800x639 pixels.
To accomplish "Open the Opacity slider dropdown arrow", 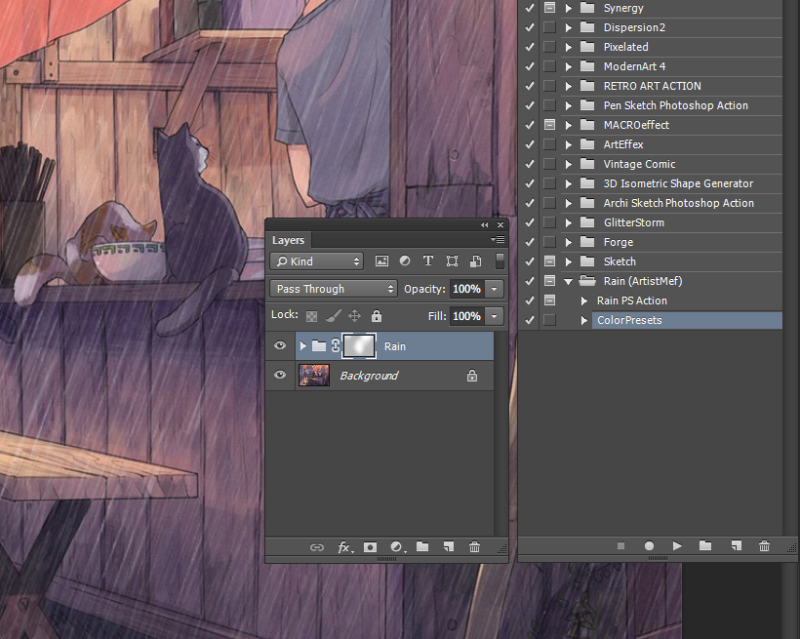I will tap(494, 289).
